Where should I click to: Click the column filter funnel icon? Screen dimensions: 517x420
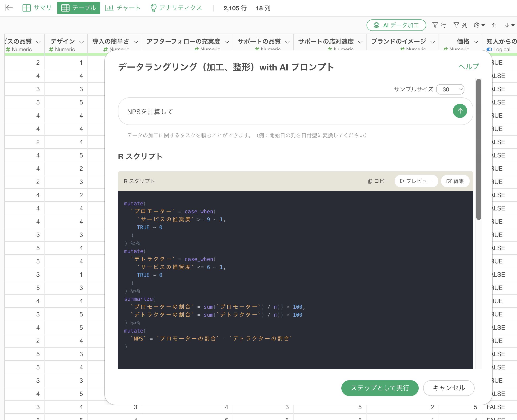456,25
